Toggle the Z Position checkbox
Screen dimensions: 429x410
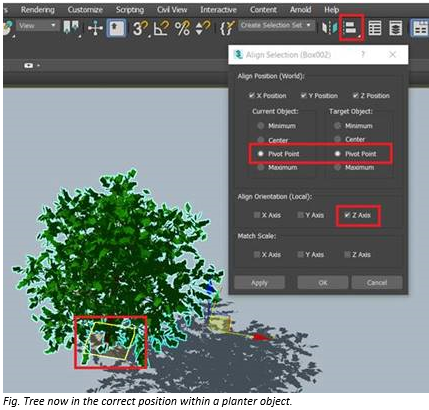pyautogui.click(x=356, y=96)
